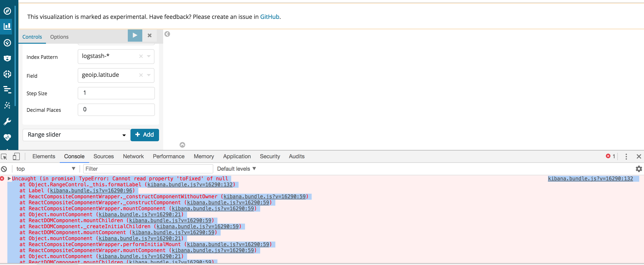644x265 pixels.
Task: Apply changes with the play button
Action: point(135,35)
